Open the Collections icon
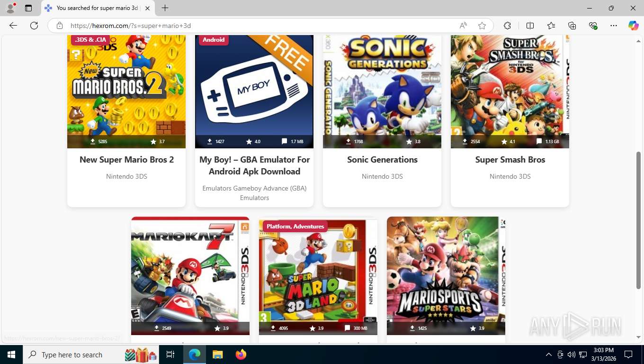This screenshot has width=644, height=364. (x=572, y=26)
